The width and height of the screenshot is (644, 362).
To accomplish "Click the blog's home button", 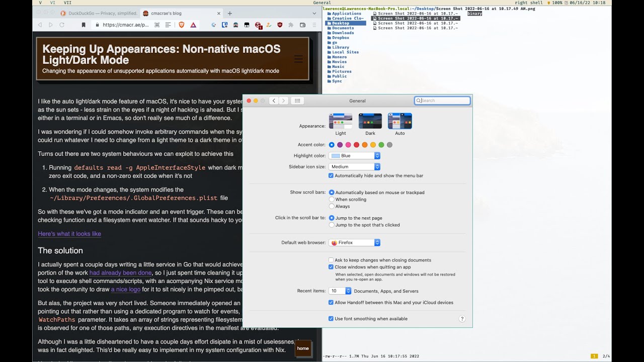I will click(x=303, y=348).
